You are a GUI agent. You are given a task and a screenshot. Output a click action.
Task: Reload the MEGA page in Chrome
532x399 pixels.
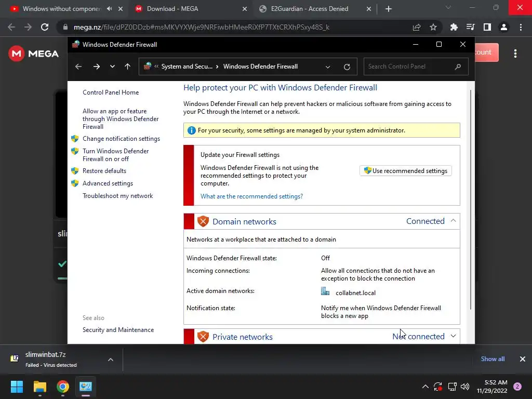(45, 27)
